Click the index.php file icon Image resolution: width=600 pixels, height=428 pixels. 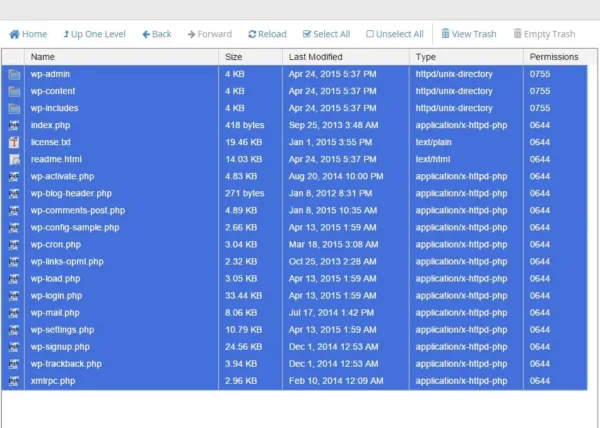[14, 125]
